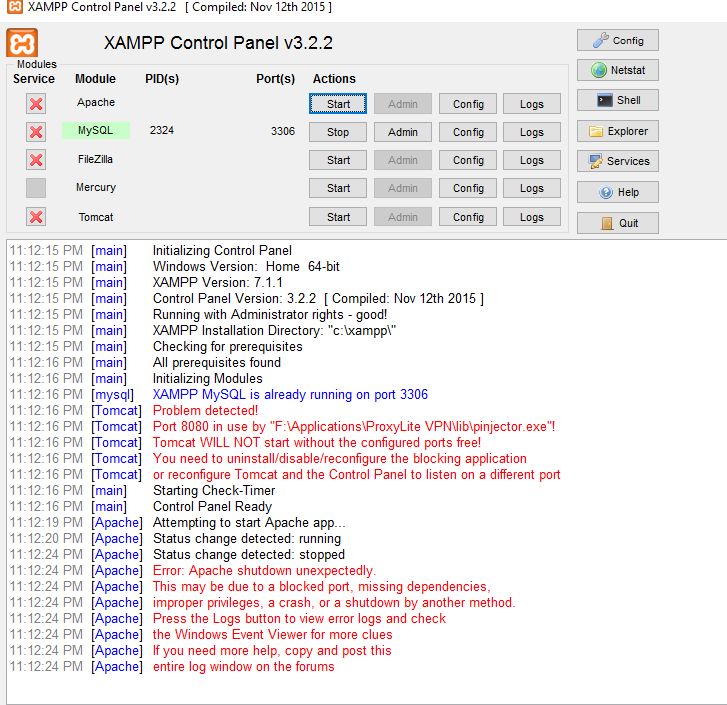Click log line 'entire log window on the forums'
The height and width of the screenshot is (705, 727).
point(243,667)
